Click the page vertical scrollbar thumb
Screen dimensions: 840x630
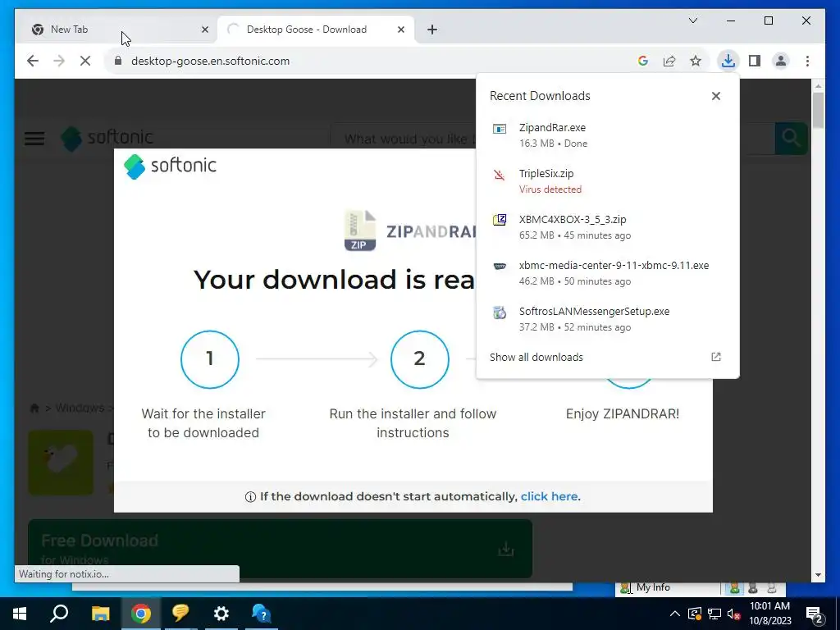(x=818, y=111)
